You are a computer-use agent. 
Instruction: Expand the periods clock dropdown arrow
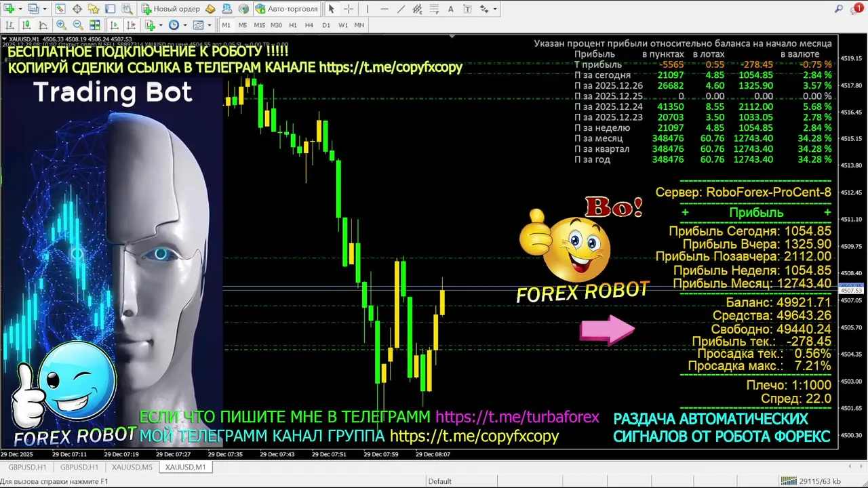point(185,25)
